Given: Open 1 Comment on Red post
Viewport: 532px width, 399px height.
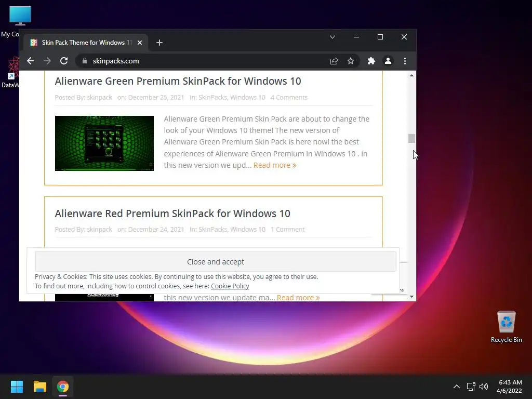Looking at the screenshot, I should tap(287, 230).
